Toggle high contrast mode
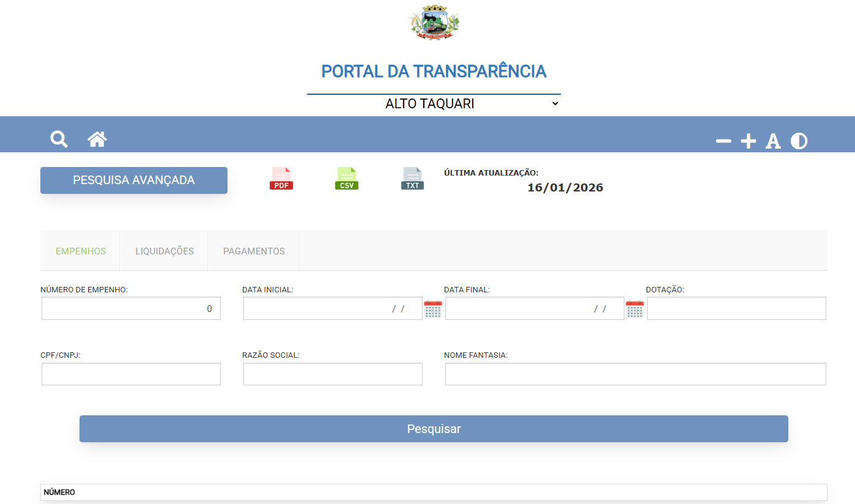Screen dimensions: 855x504 (799, 141)
